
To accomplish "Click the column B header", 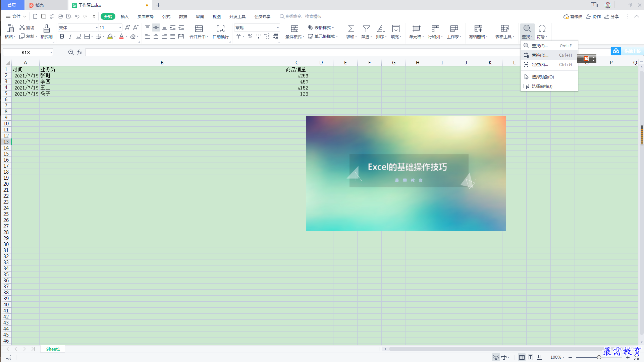I will (x=162, y=63).
